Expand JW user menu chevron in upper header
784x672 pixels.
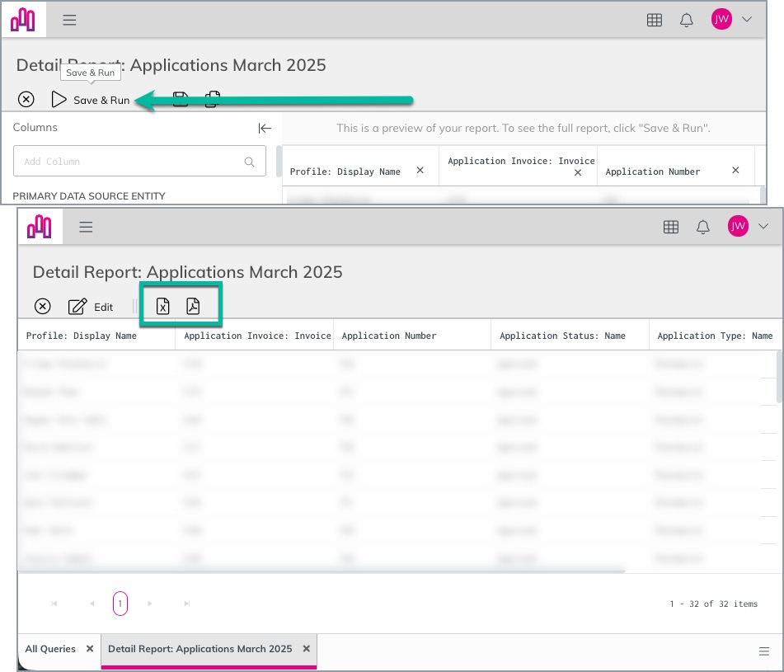point(747,20)
